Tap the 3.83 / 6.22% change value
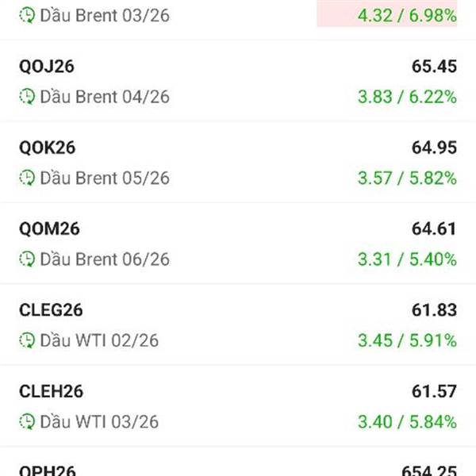 408,97
